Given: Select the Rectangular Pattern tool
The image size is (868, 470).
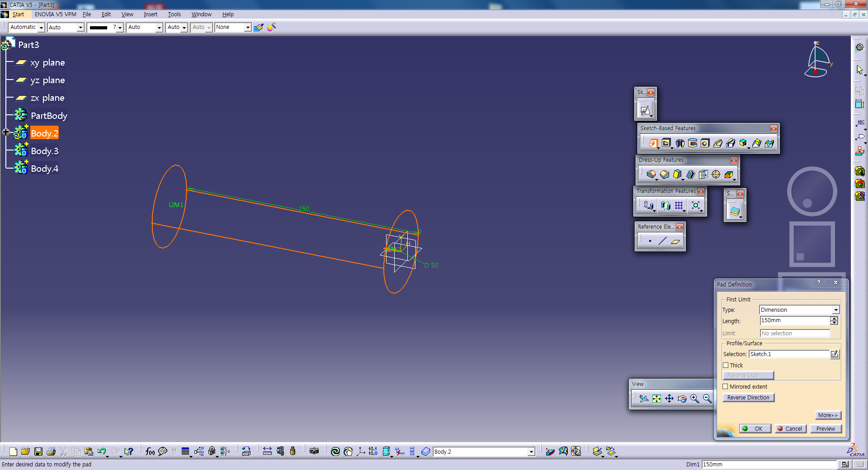Looking at the screenshot, I should point(679,206).
